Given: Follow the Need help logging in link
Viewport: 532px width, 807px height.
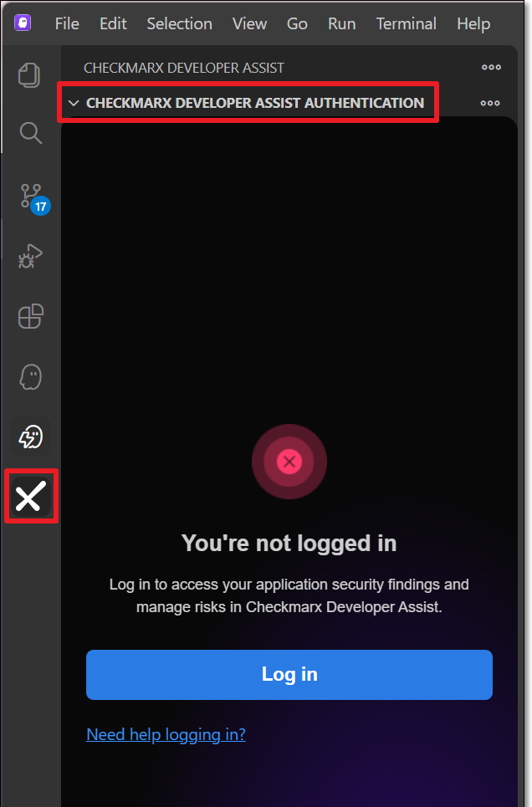Looking at the screenshot, I should point(166,734).
